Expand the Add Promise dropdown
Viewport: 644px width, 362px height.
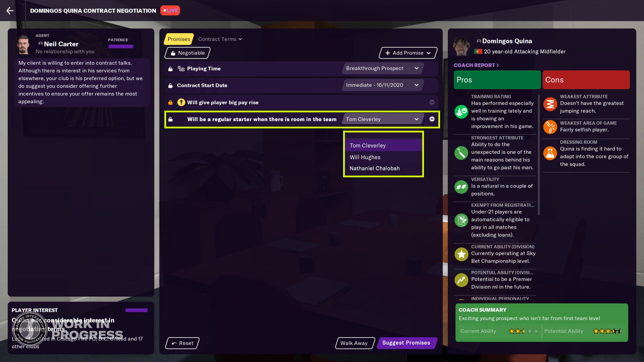pos(408,53)
